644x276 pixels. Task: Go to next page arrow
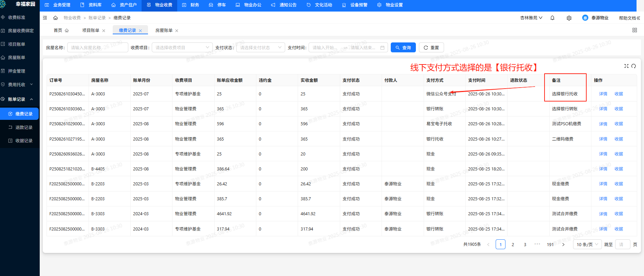tap(563, 244)
